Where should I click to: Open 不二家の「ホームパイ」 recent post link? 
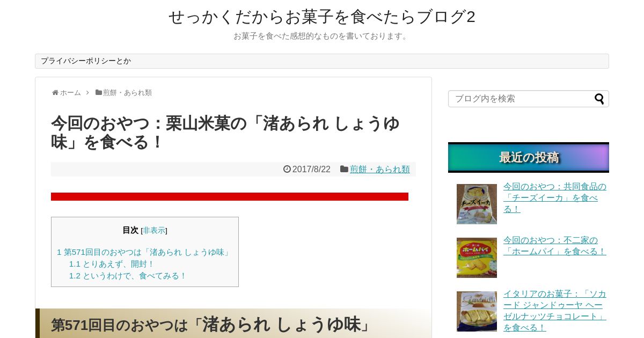tap(554, 246)
